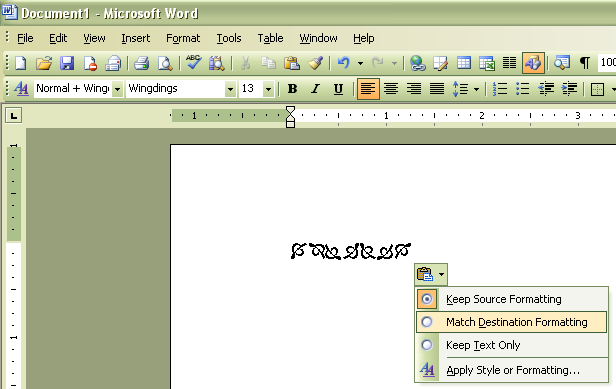Click the Paste Options smart tag button
The image size is (616, 389).
[x=431, y=274]
